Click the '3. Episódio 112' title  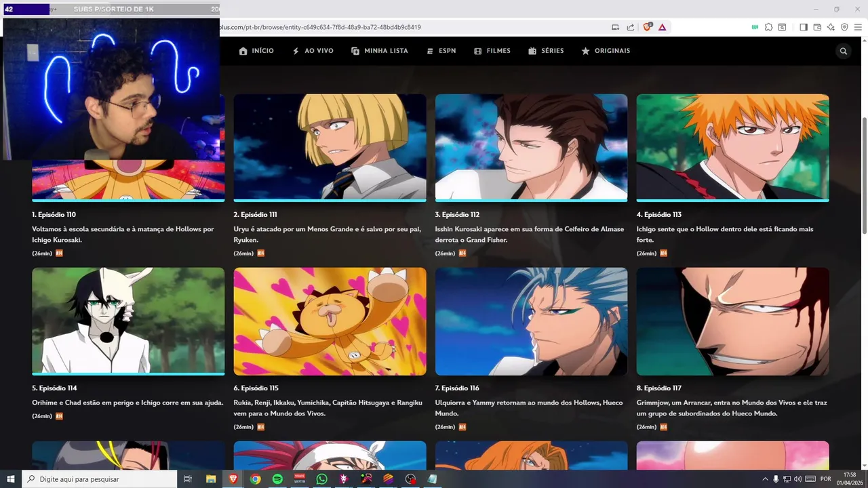coord(457,215)
